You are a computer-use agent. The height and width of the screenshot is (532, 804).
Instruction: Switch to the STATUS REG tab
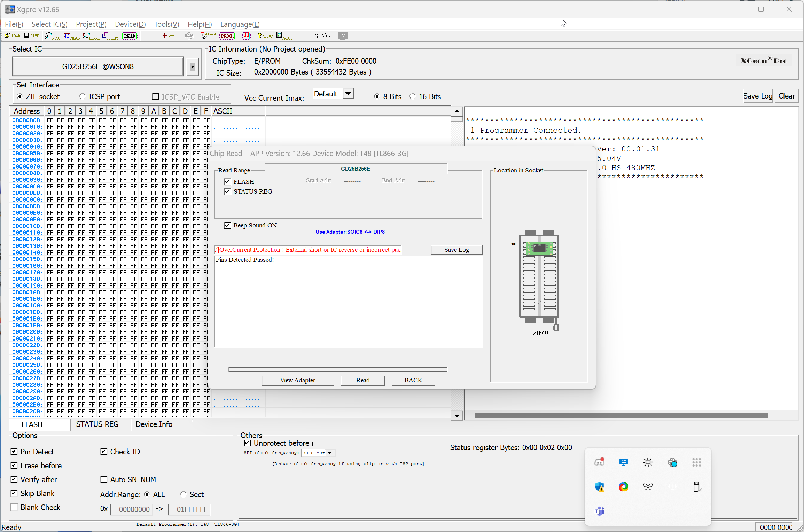(97, 424)
